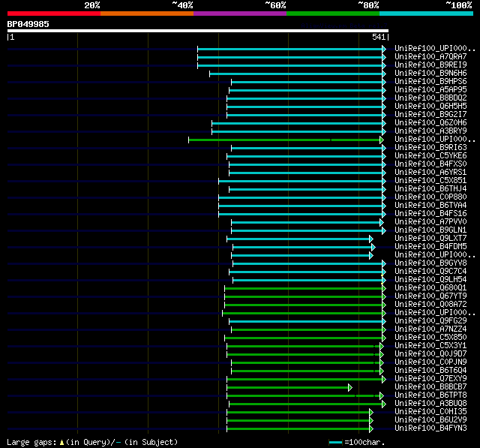Select the UniRef100_Q9LH54 label
This screenshot has height=448, width=480.
pos(430,280)
